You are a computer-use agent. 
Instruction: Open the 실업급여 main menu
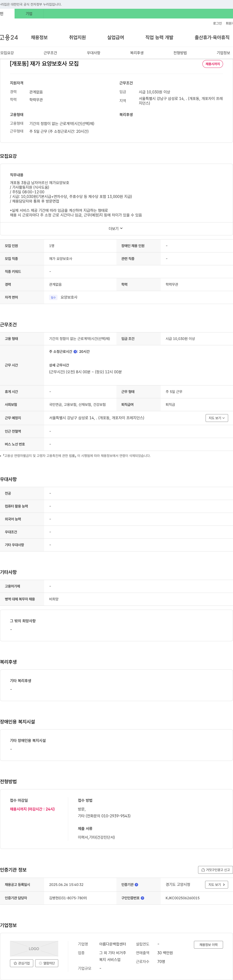coord(115,37)
